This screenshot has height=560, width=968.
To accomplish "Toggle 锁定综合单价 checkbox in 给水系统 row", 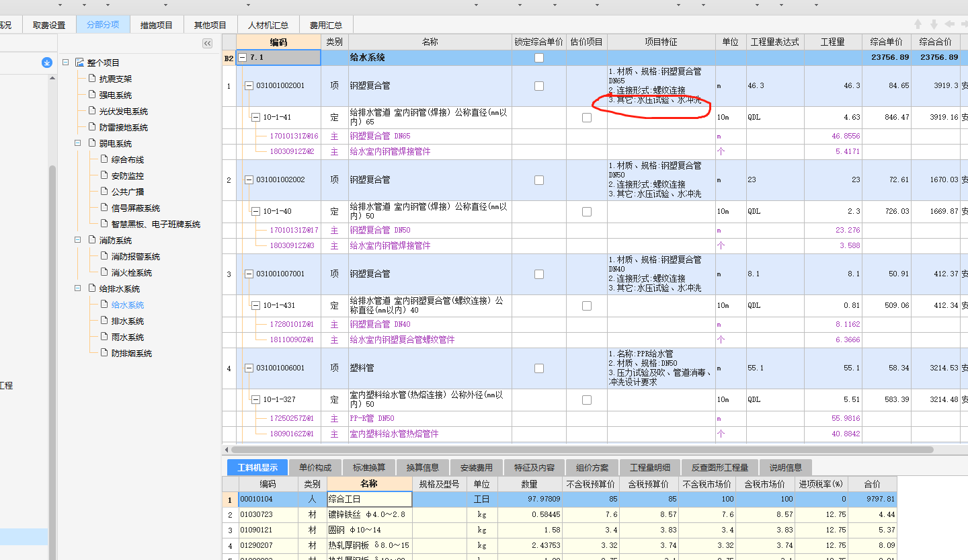I will pos(539,58).
